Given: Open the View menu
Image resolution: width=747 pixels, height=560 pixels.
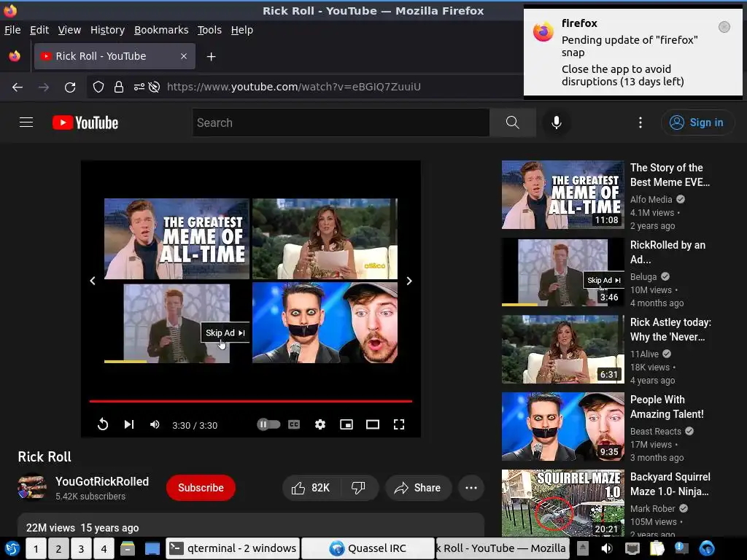Looking at the screenshot, I should (x=69, y=30).
